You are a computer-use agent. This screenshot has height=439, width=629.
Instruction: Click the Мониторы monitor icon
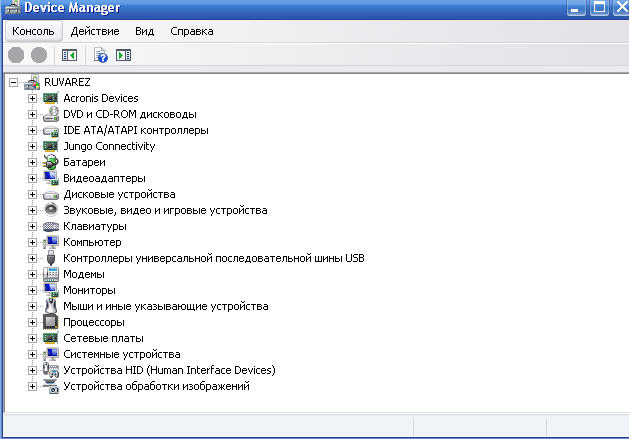pos(52,290)
